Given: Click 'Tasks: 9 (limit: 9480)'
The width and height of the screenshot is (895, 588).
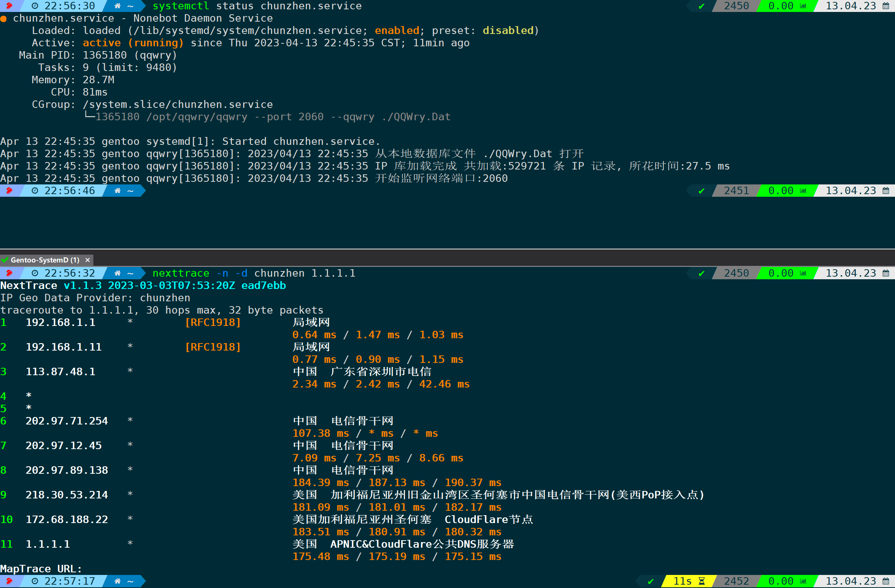Looking at the screenshot, I should 108,68.
